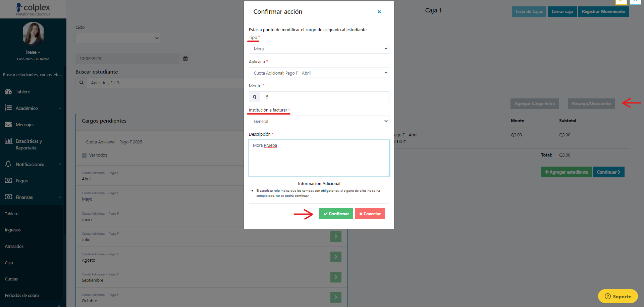Add Agosto charge with its arrow button
This screenshot has width=644, height=307.
[336, 257]
